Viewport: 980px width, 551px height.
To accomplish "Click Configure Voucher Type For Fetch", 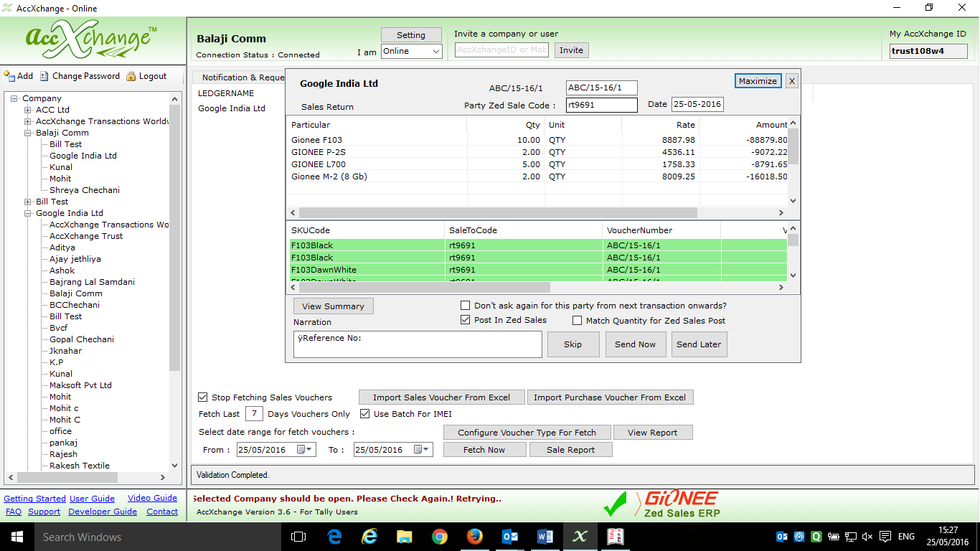I will point(527,433).
